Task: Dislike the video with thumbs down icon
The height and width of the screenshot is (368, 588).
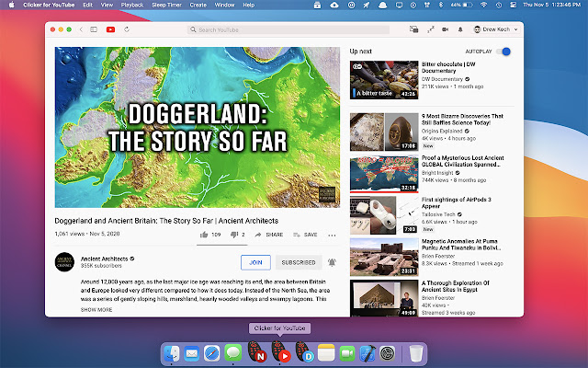Action: 234,235
